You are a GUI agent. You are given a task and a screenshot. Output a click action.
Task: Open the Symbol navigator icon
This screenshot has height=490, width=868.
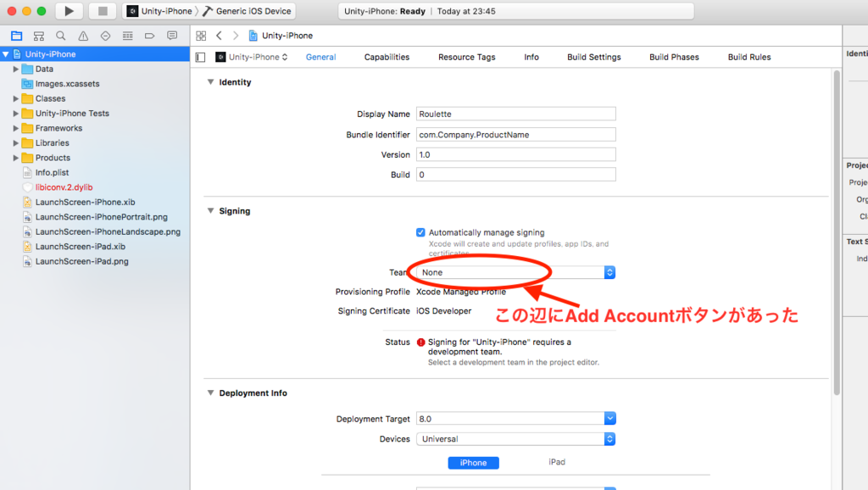(39, 36)
